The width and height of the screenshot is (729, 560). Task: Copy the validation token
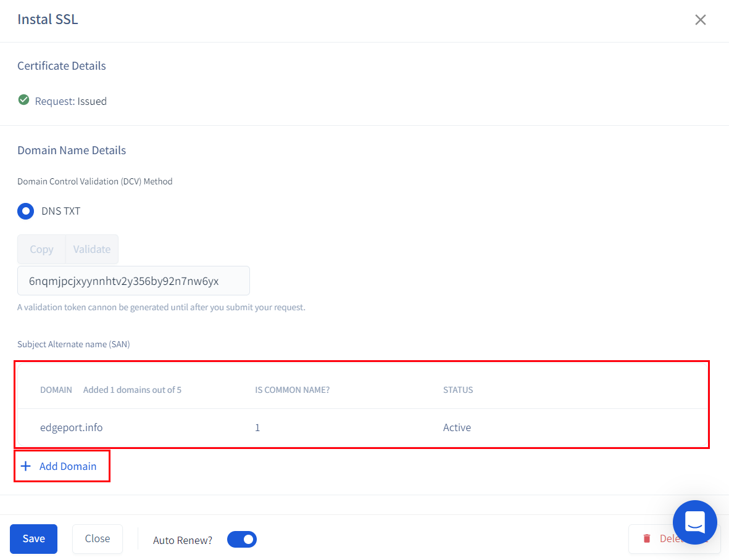(41, 249)
